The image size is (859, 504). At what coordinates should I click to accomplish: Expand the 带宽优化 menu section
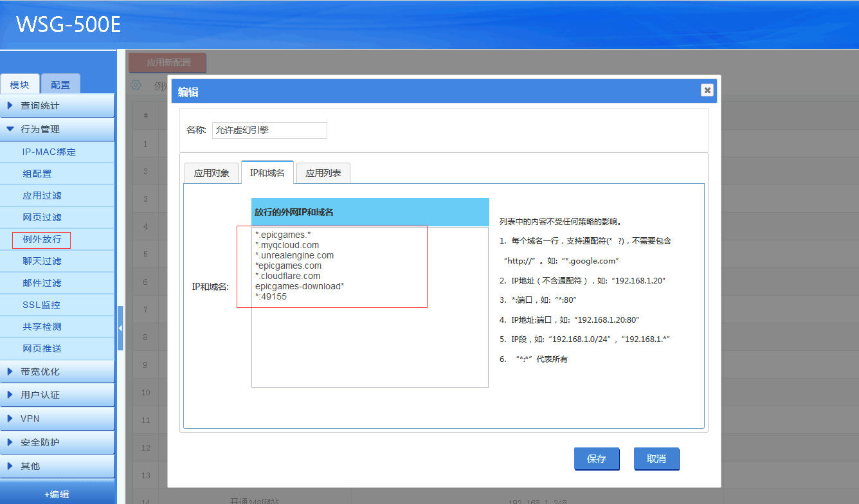pyautogui.click(x=57, y=372)
